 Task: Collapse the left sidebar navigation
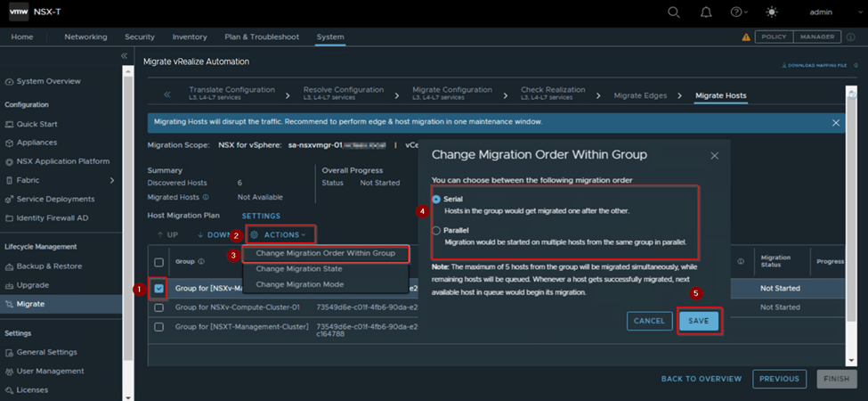tap(125, 56)
